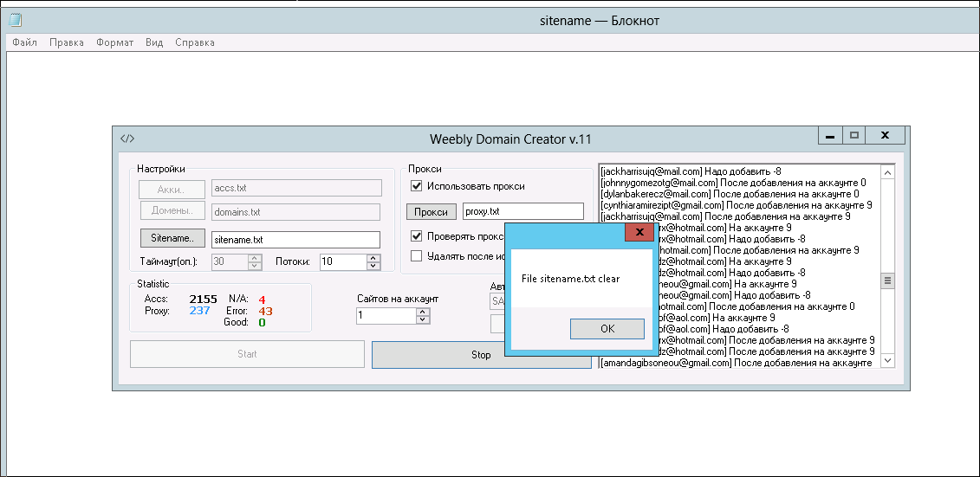Viewport: 980px width, 477px height.
Task: Maximize the Weebly Domain Creator window
Action: point(853,136)
